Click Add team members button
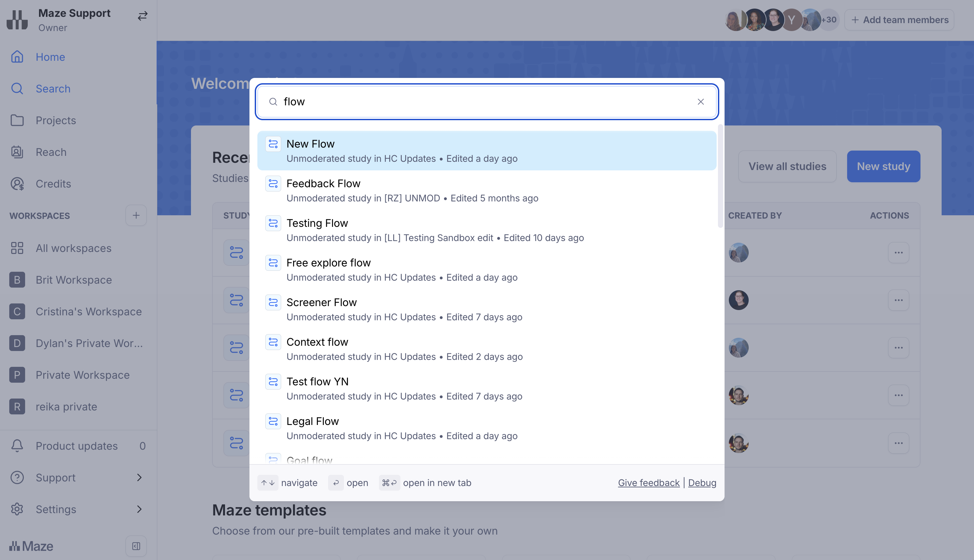This screenshot has width=974, height=560. 899,20
